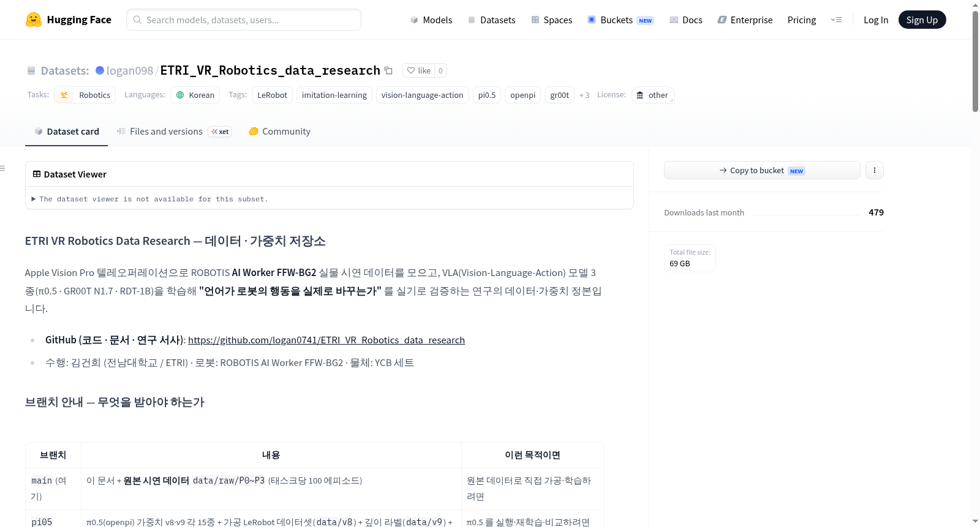Screen dimensions: 980x527
Task: Open the Docs page
Action: [686, 20]
